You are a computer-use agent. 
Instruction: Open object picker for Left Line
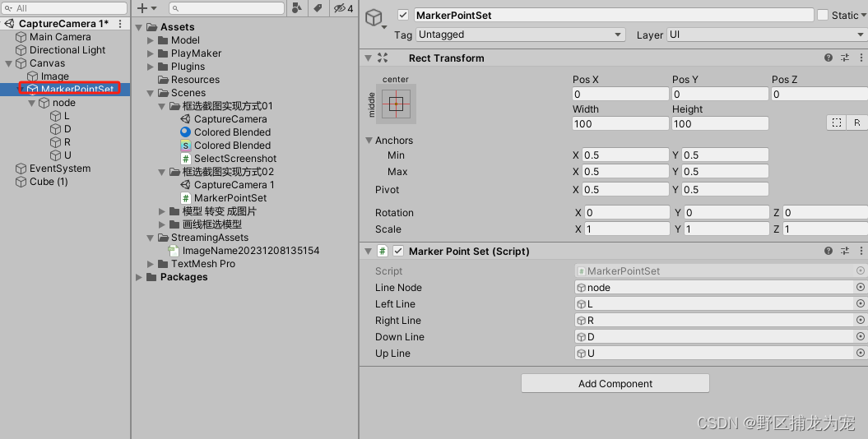[x=861, y=303]
